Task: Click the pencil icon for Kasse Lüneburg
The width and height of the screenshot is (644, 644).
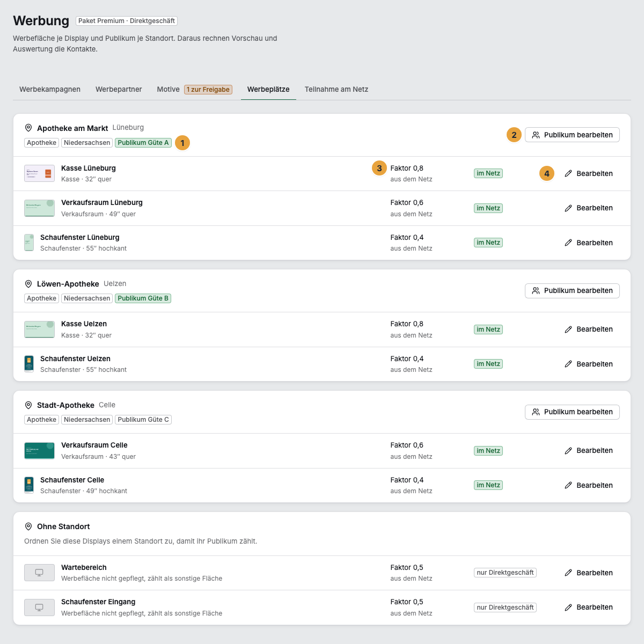Action: (x=568, y=173)
